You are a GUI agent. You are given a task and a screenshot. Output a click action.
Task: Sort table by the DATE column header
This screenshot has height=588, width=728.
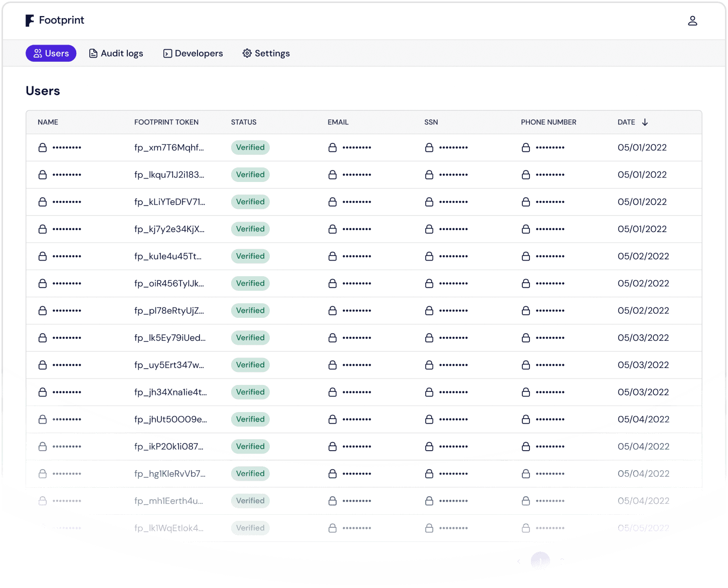click(x=626, y=122)
